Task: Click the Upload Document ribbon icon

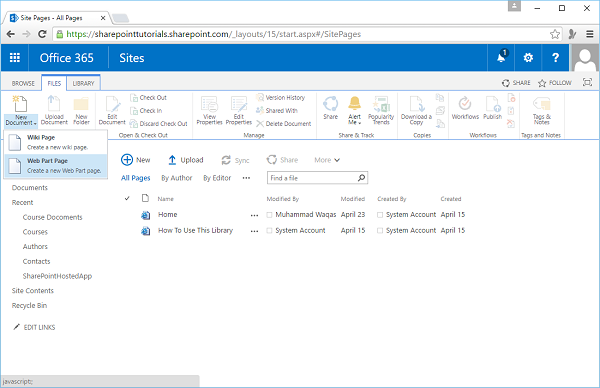Action: tap(54, 104)
